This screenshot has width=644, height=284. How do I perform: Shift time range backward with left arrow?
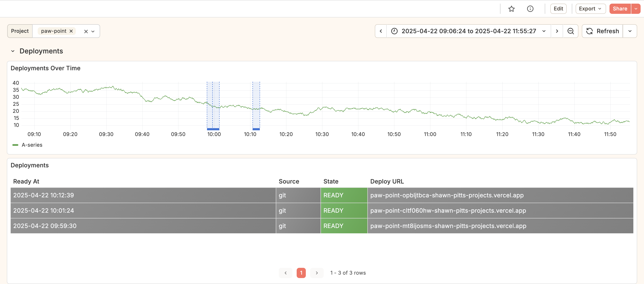click(381, 31)
